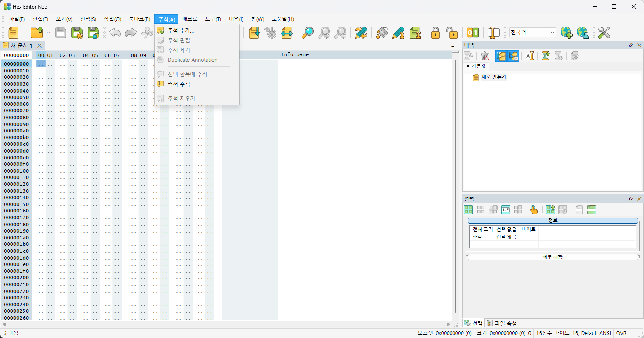Redo using the right-pointing arrow icon
Viewport: 644px width, 338px height.
(x=131, y=33)
